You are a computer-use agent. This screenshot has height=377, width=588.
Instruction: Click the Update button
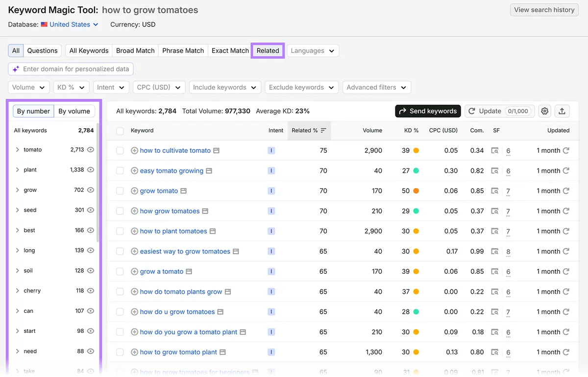click(x=499, y=111)
